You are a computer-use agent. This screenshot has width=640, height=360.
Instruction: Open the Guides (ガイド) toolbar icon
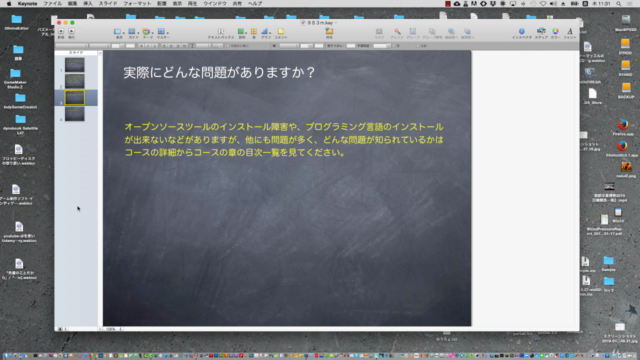132,31
